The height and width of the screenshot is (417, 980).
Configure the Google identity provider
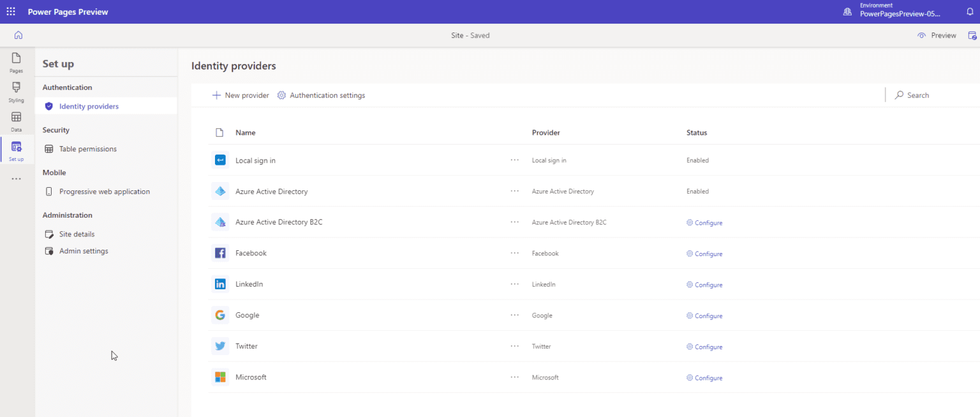tap(704, 315)
